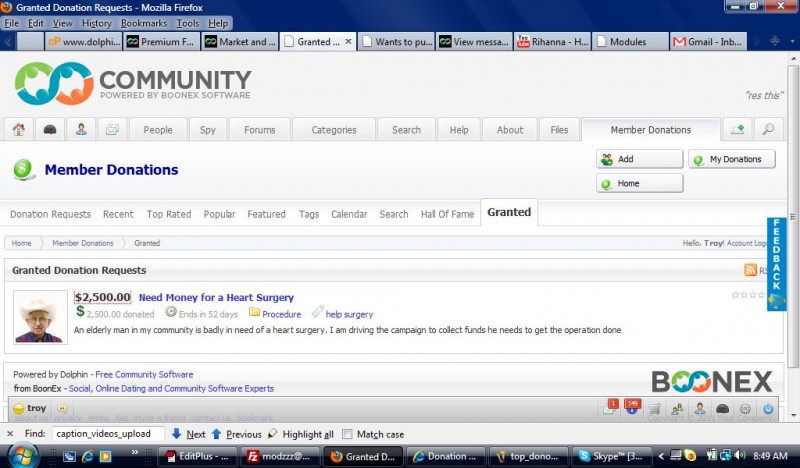Click the magnifier search icon in nav bar
Image resolution: width=800 pixels, height=468 pixels.
(x=768, y=130)
